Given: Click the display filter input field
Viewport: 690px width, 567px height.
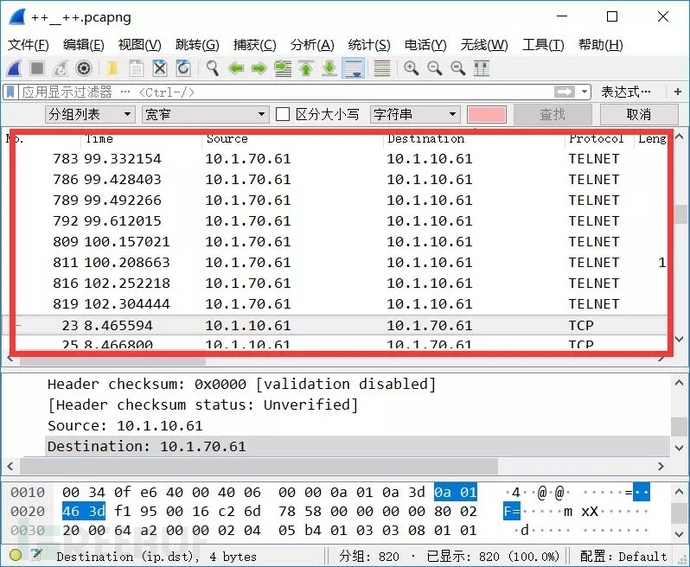Looking at the screenshot, I should pos(286,92).
